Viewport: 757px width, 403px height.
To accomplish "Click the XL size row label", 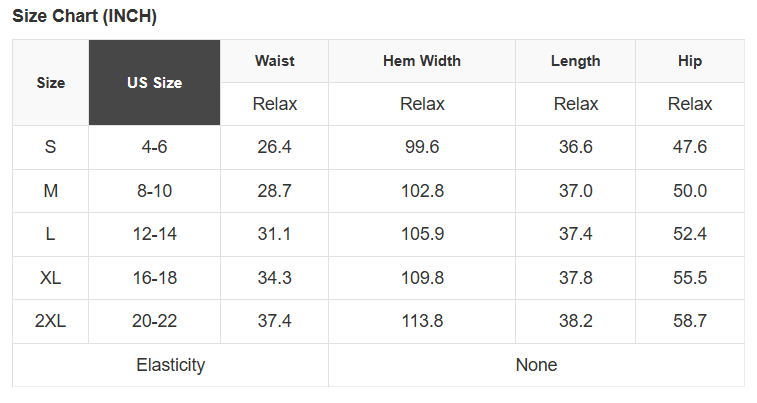I will click(50, 278).
